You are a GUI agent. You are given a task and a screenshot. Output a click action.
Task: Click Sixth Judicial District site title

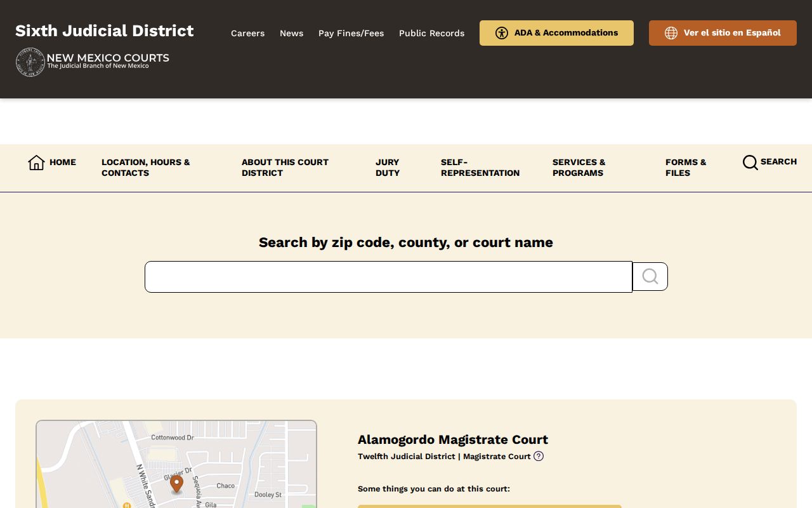(x=105, y=30)
